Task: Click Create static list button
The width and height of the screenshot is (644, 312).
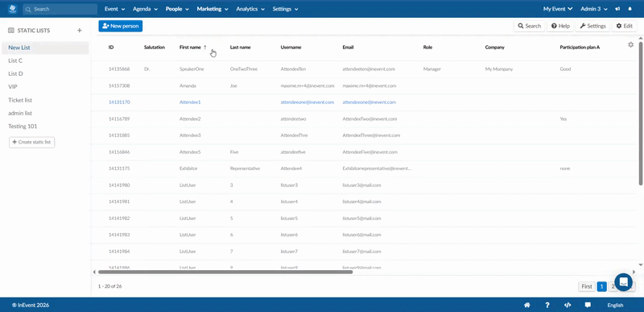Action: (31, 142)
